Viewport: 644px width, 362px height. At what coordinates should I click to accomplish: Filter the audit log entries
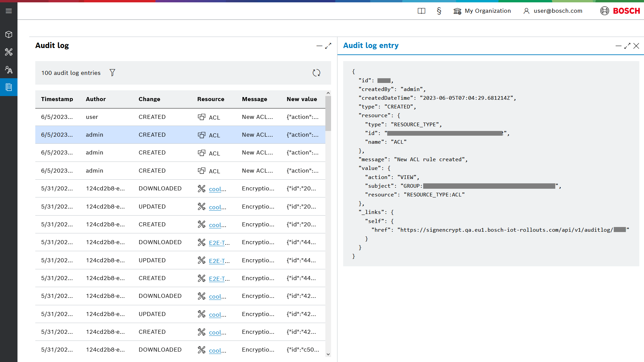pos(112,73)
